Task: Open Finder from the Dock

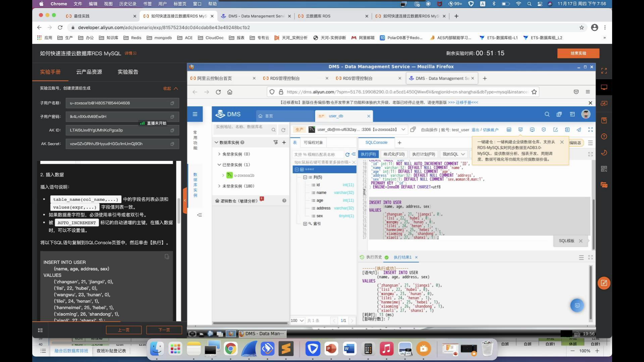Action: point(157,349)
